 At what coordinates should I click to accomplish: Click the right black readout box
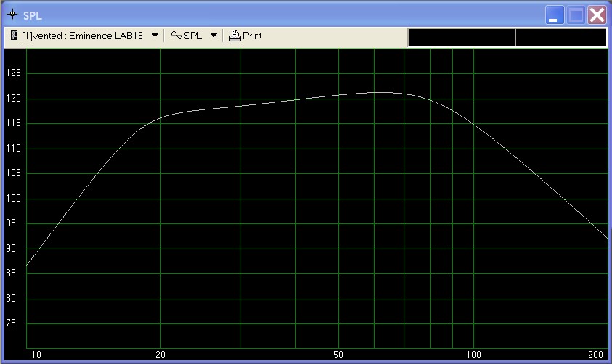click(561, 38)
